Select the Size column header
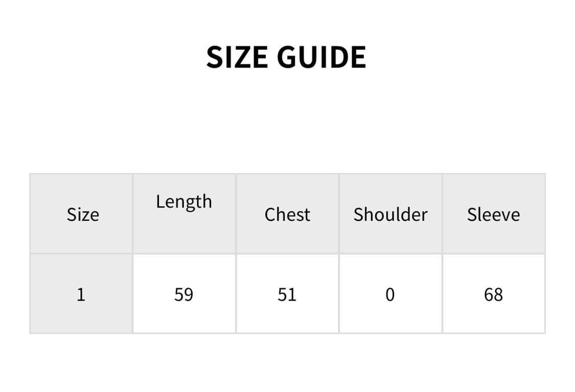This screenshot has width=575, height=392. (82, 214)
